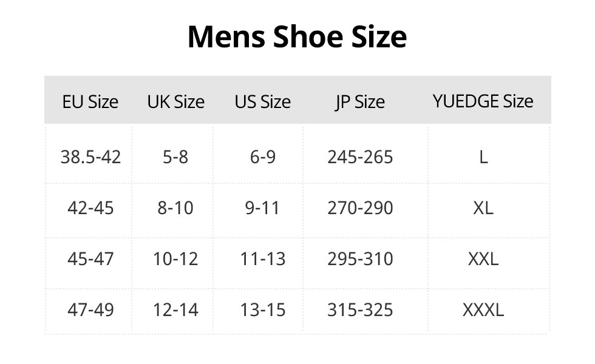
Task: Click the Mens Shoe Size title
Action: [x=297, y=36]
